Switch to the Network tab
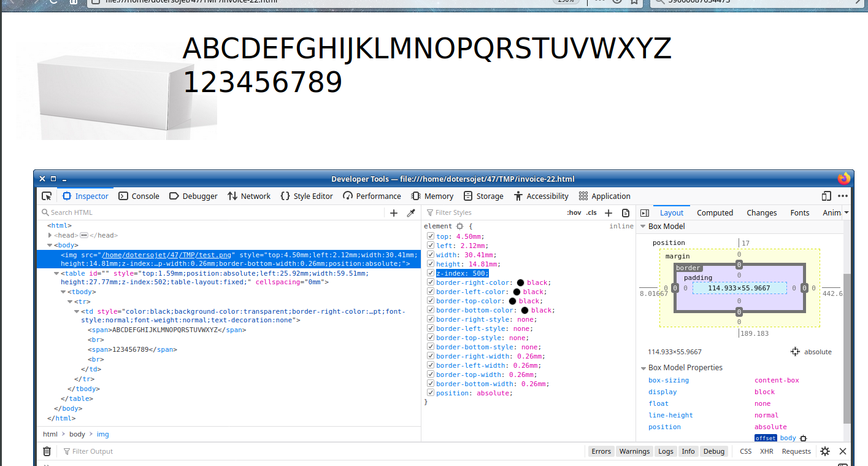The width and height of the screenshot is (868, 466). pos(248,196)
